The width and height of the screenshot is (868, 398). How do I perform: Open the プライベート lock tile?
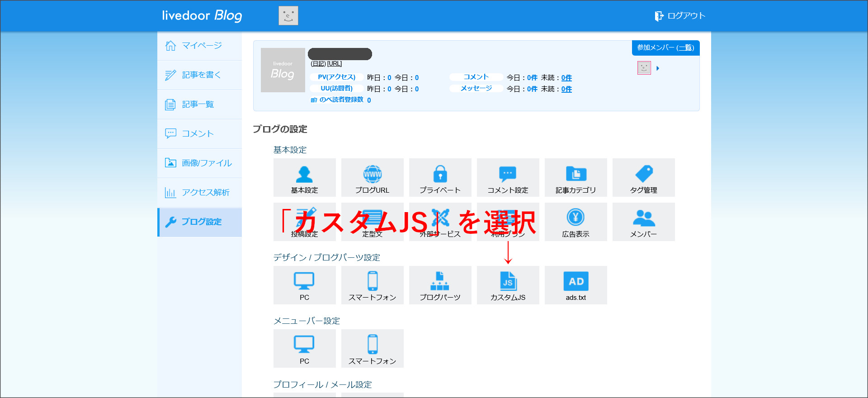(x=440, y=177)
